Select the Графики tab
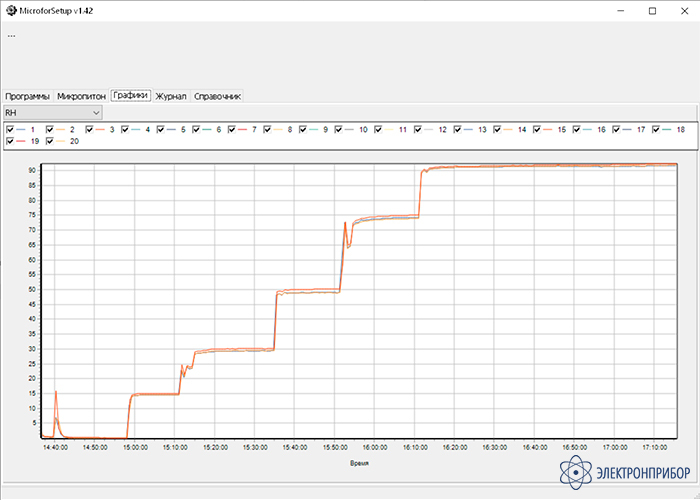Screen dimensions: 700x500 pyautogui.click(x=131, y=96)
